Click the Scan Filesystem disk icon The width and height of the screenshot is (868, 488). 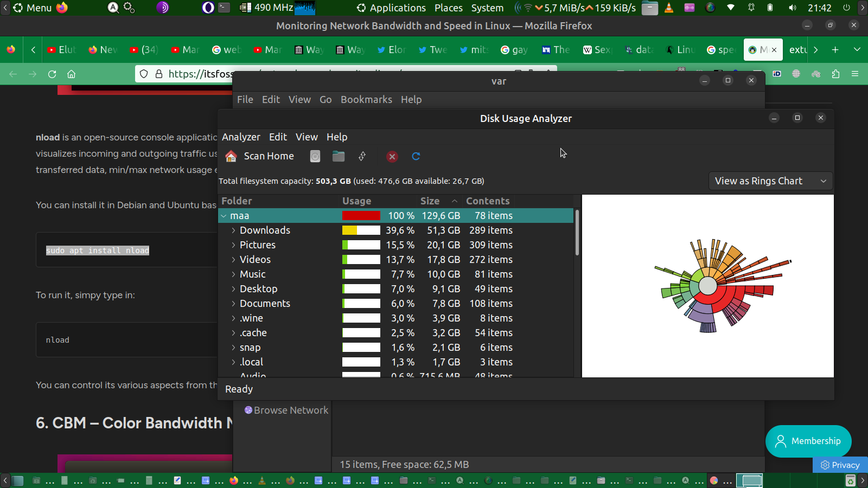[x=315, y=156]
